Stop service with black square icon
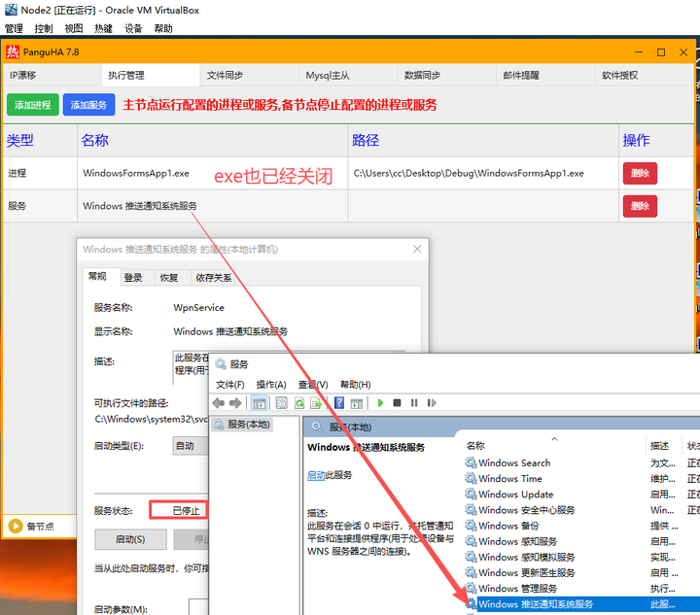 (397, 403)
